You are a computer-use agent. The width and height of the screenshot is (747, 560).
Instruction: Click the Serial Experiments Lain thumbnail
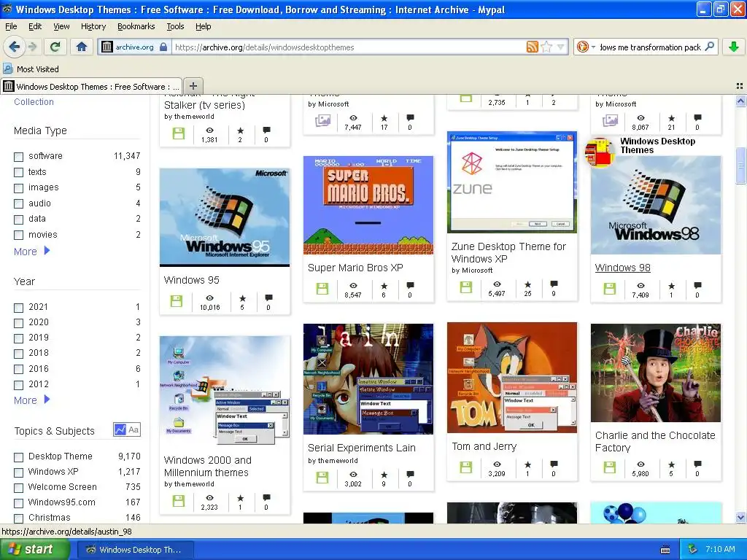[368, 379]
